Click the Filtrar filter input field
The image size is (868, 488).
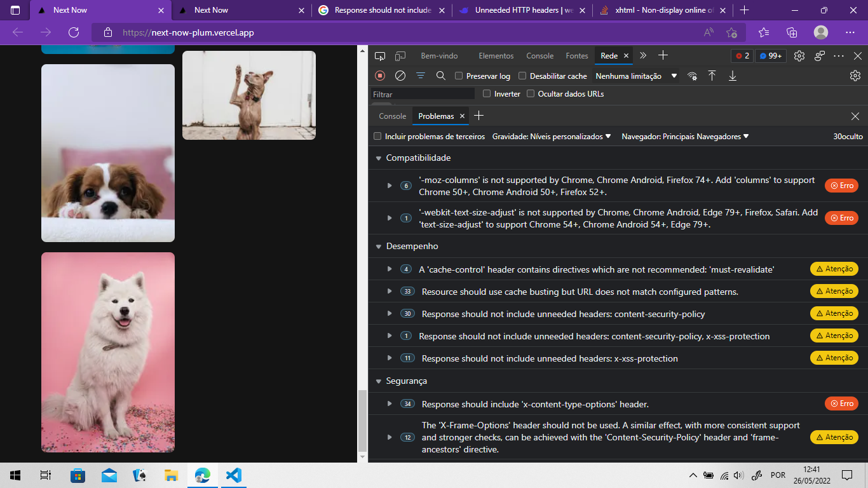tap(423, 94)
